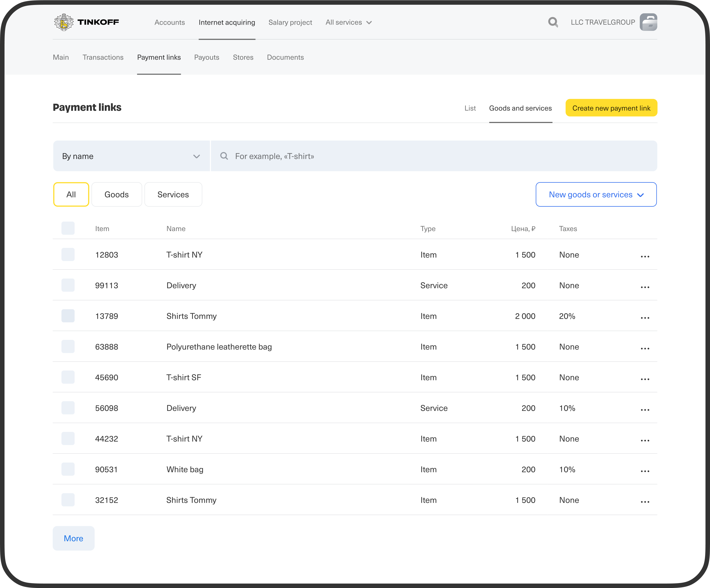
Task: Expand the All services dropdown
Action: tap(349, 22)
